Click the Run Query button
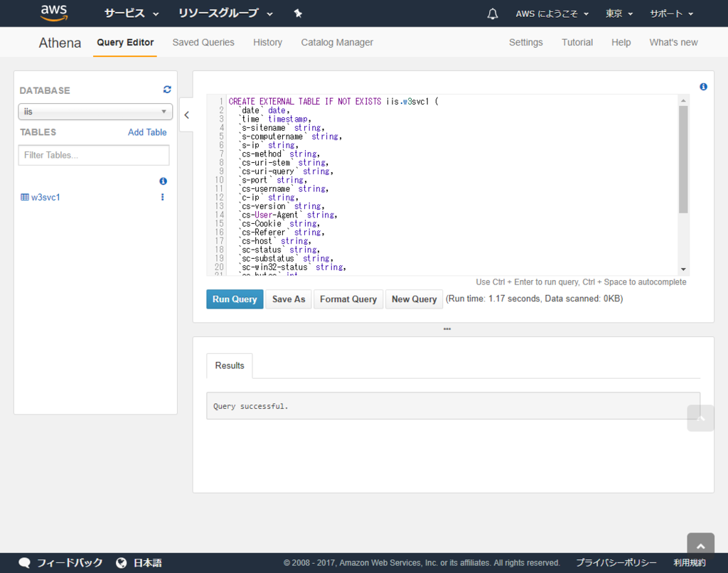The width and height of the screenshot is (728, 573). coord(235,299)
